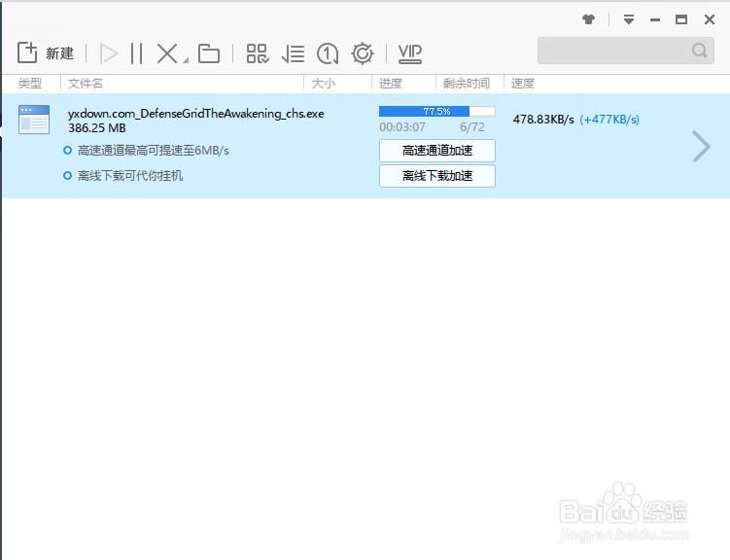Delete the task with the X toolbar icon
This screenshot has height=560, width=730.
[x=167, y=53]
